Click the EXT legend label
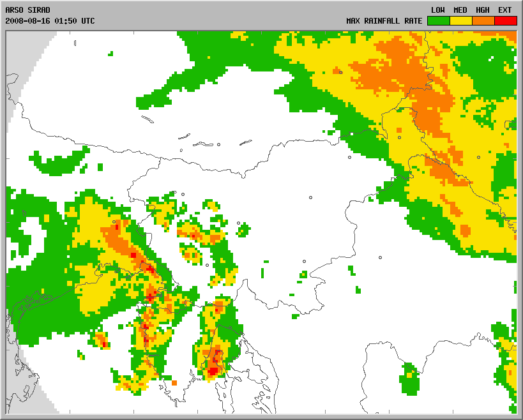 505,10
